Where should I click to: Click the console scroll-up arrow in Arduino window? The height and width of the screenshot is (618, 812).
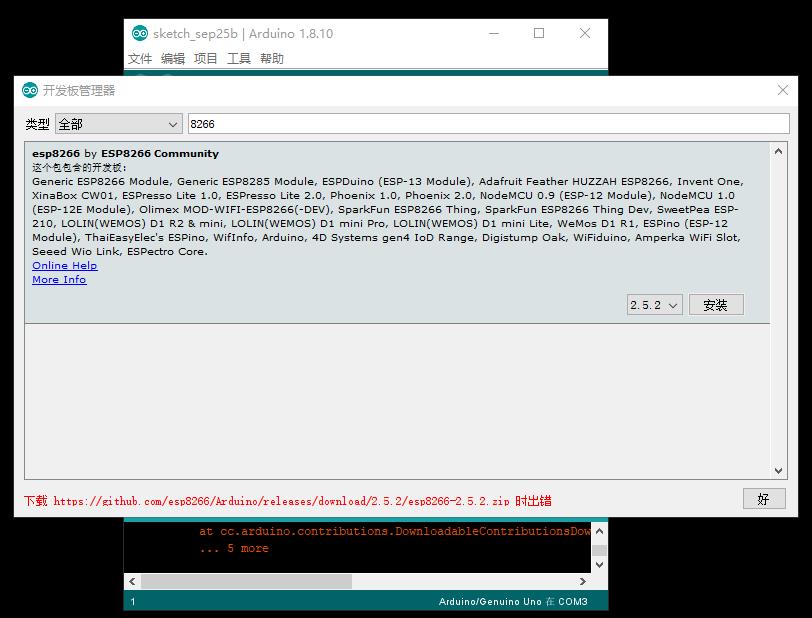[599, 531]
